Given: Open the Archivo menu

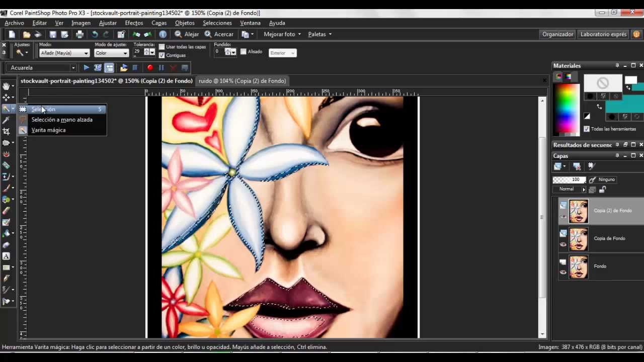Looking at the screenshot, I should click(14, 23).
